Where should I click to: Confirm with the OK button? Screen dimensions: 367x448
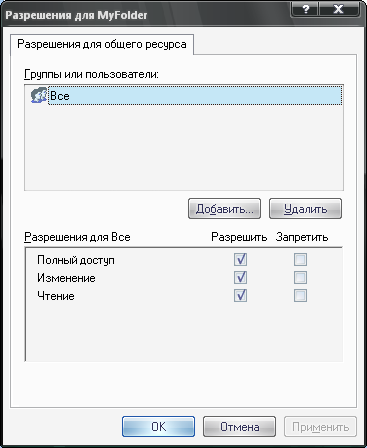158,426
